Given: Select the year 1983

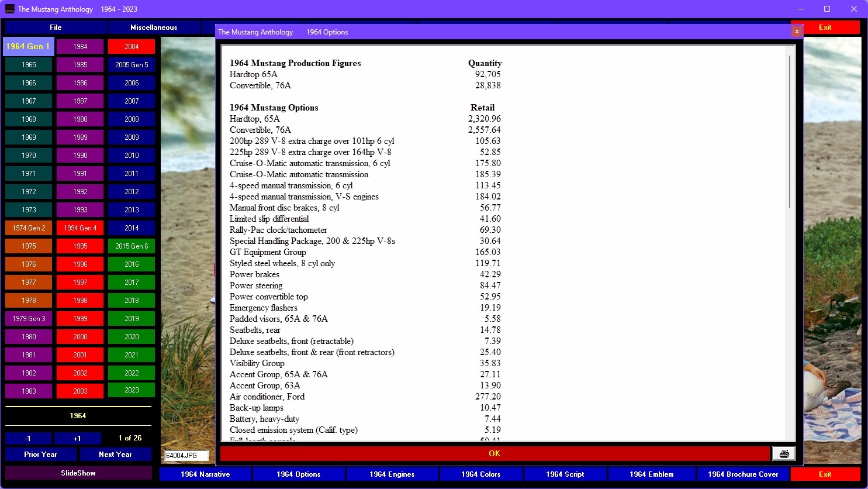Looking at the screenshot, I should (x=29, y=391).
